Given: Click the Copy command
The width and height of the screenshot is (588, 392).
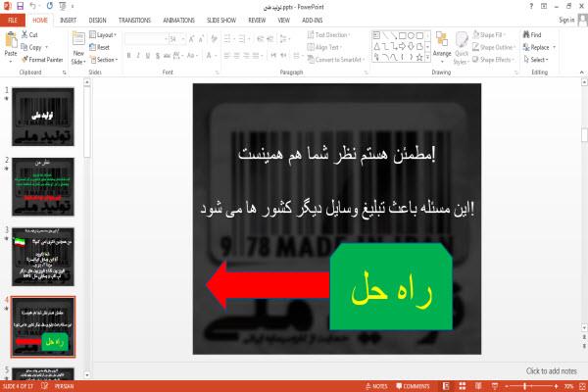Looking at the screenshot, I should 31,47.
